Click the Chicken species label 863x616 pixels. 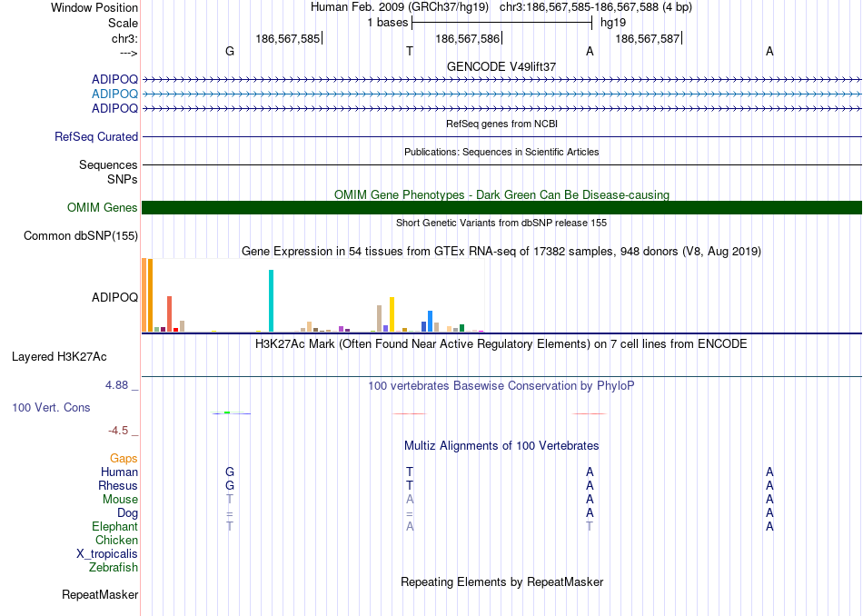[116, 540]
